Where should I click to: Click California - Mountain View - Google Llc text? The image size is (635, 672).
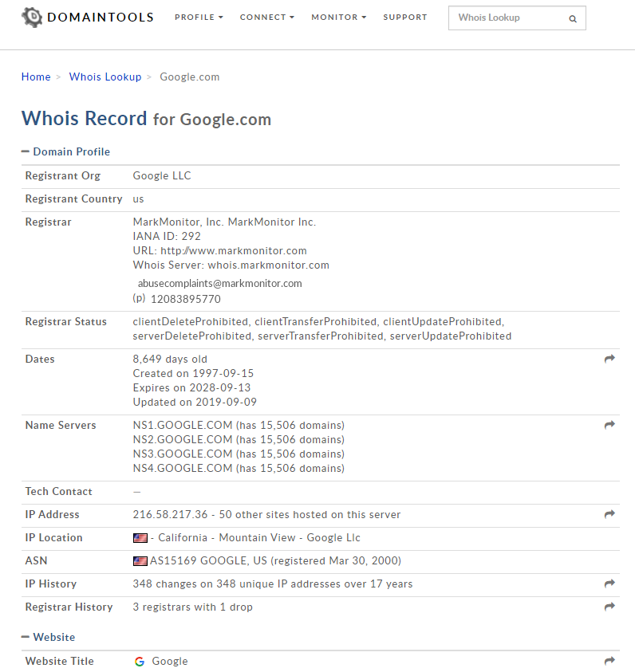tap(259, 537)
